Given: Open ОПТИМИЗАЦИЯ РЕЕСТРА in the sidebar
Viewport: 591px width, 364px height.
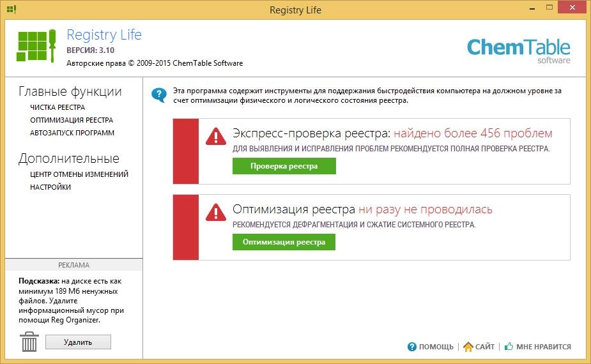Looking at the screenshot, I should tap(72, 120).
